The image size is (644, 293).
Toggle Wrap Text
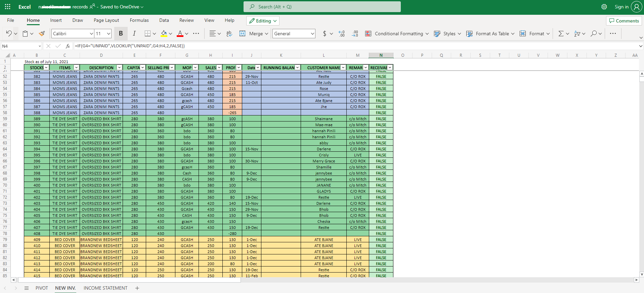[x=229, y=34]
